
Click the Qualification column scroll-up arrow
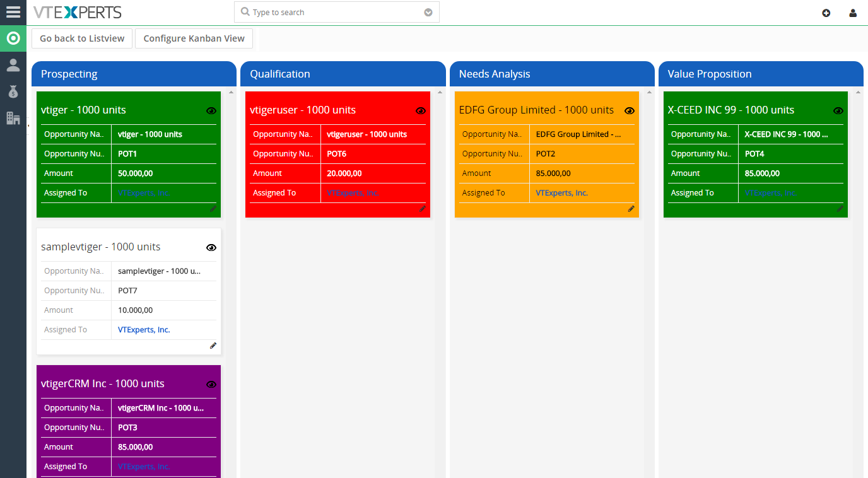440,93
